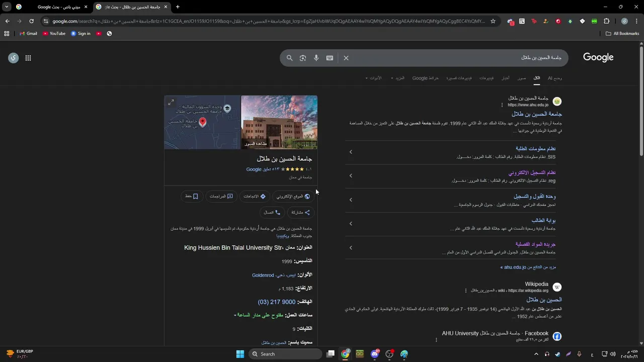Click the حفظ save button
The height and width of the screenshot is (362, 644).
point(192,197)
